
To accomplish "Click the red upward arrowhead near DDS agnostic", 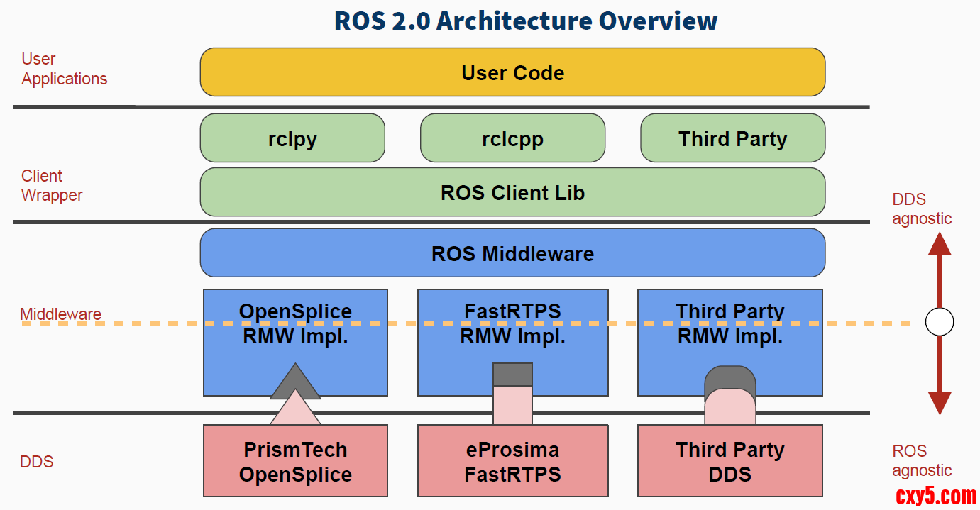I will [x=940, y=244].
